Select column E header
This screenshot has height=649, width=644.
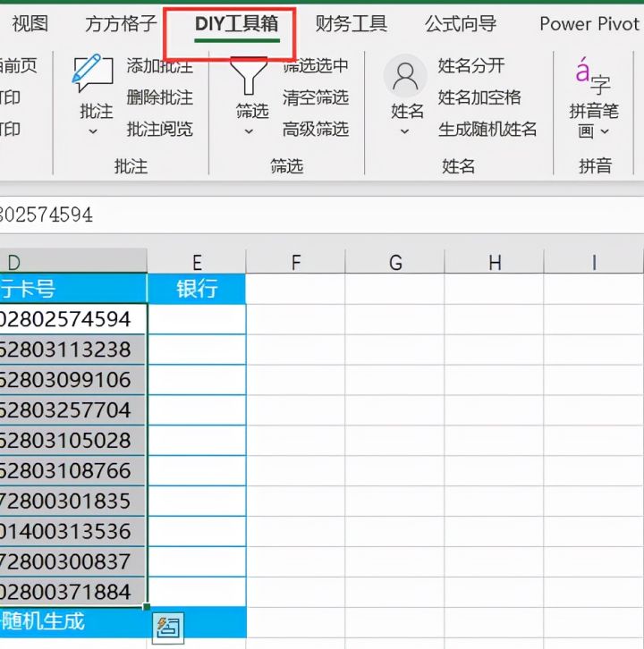click(197, 262)
